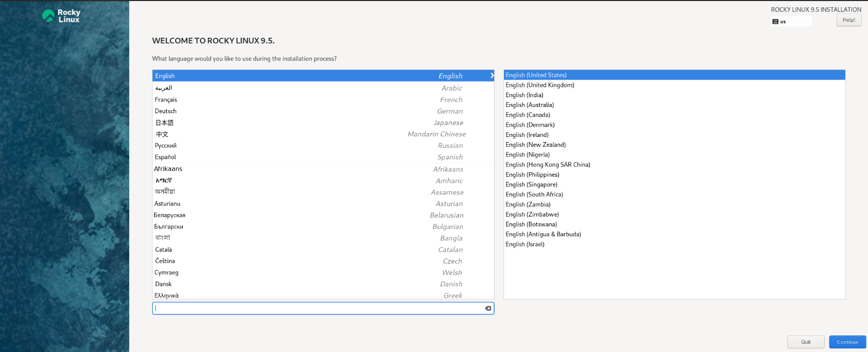Select the Assamese language row
This screenshot has width=868, height=352.
[323, 192]
